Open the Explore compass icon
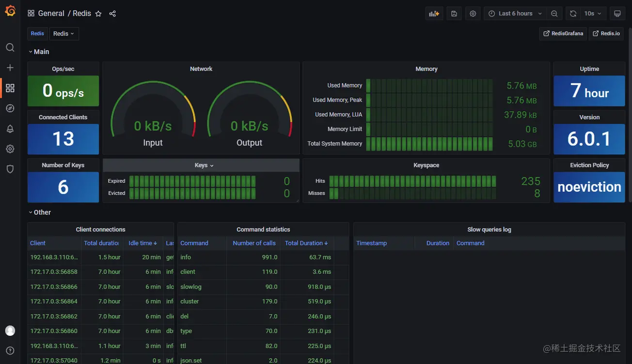632x364 pixels. pyautogui.click(x=10, y=108)
